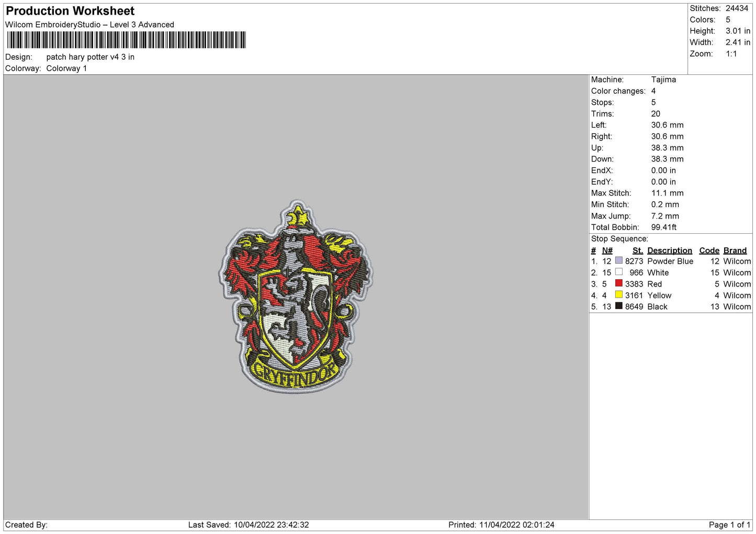Click the "Production Worksheet" title

70,11
